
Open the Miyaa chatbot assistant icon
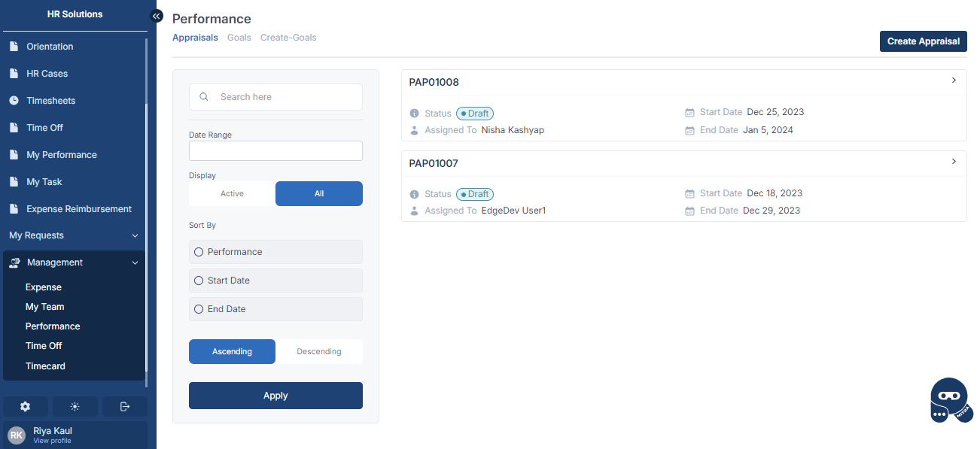click(x=950, y=401)
